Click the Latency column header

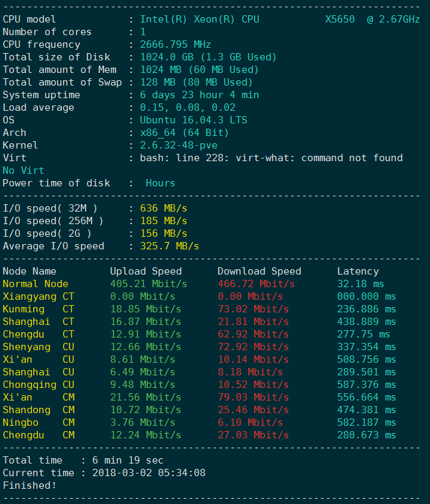(358, 271)
